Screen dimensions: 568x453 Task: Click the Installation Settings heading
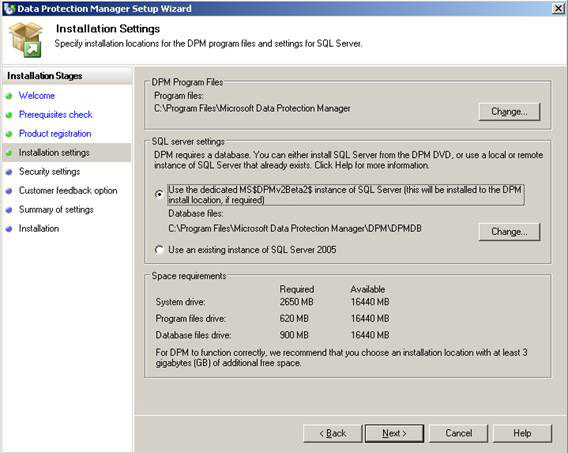108,29
